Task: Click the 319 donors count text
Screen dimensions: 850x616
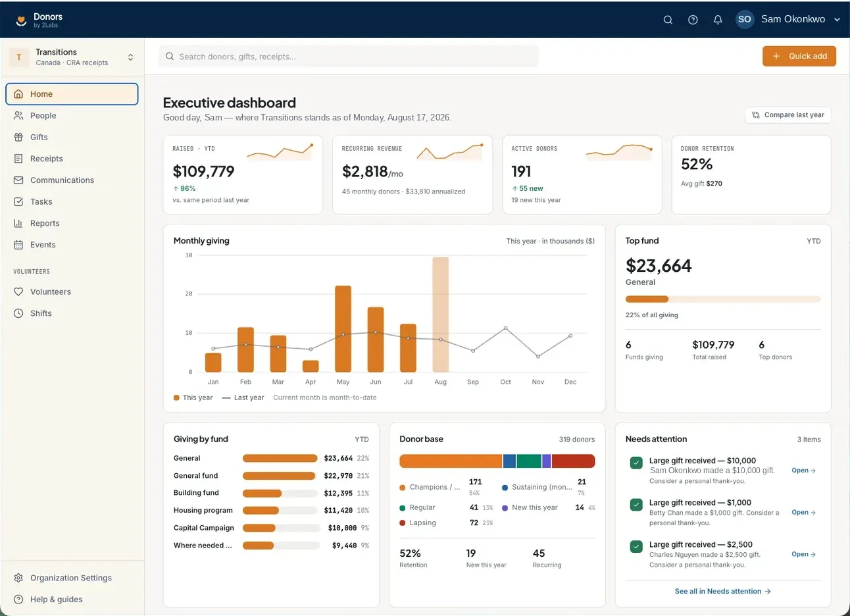Action: pos(577,440)
